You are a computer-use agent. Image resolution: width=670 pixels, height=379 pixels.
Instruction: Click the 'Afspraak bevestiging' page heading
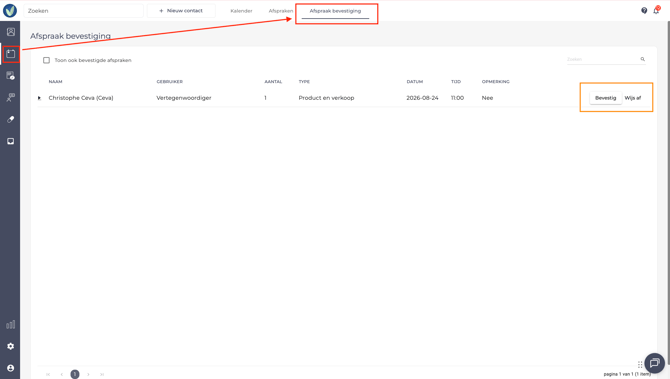tap(71, 36)
